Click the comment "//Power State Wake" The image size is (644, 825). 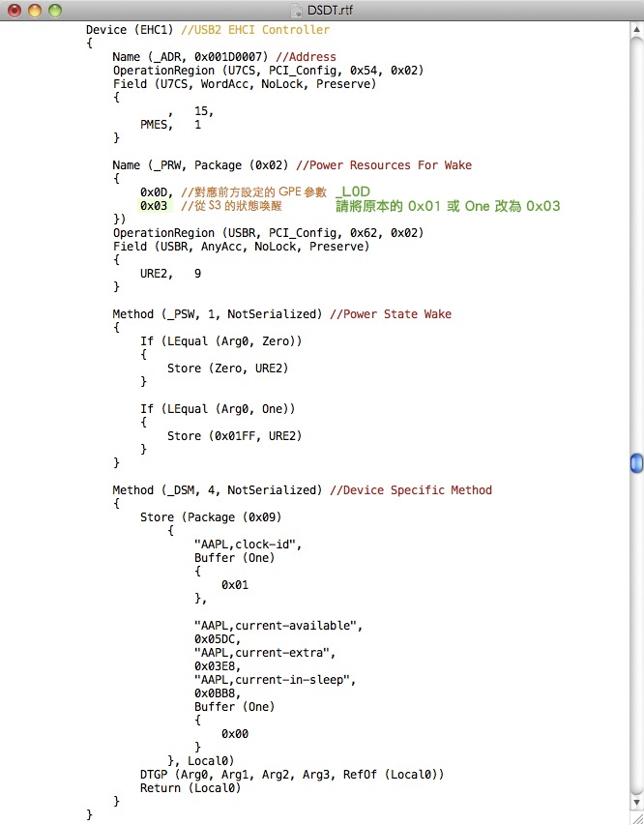tap(391, 314)
